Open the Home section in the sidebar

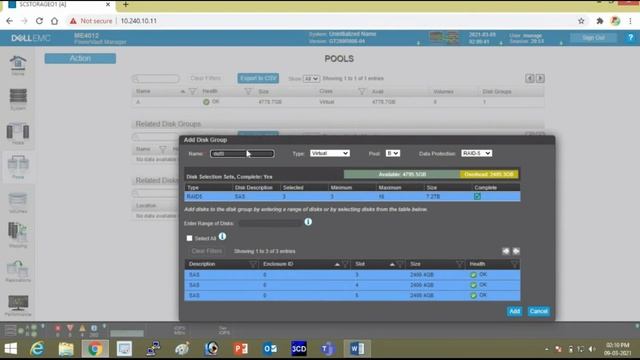(x=18, y=65)
